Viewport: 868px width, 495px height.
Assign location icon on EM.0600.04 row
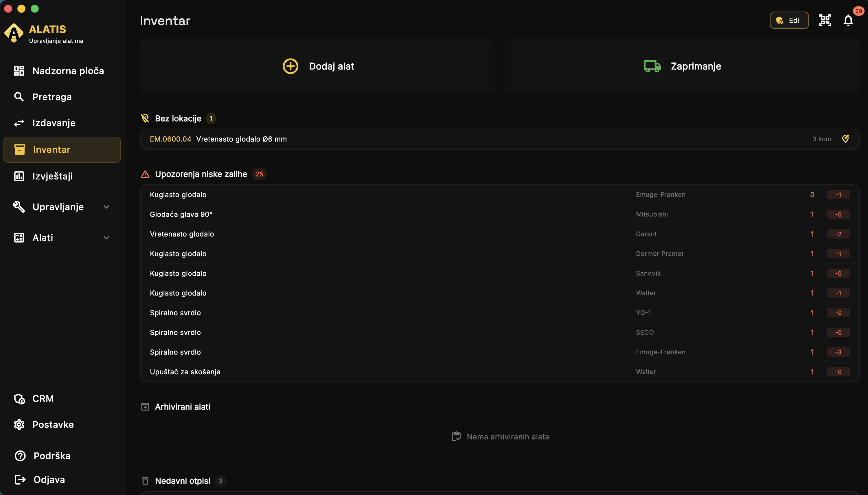[x=846, y=139]
